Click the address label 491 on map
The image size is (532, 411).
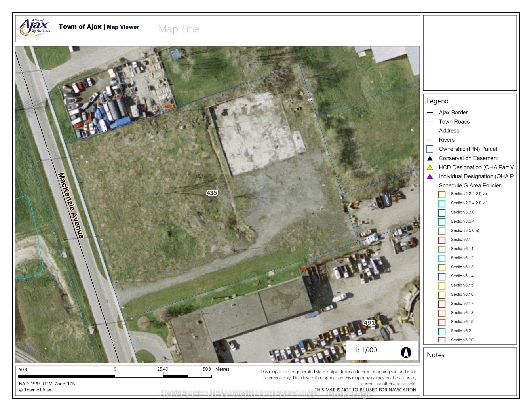click(369, 323)
